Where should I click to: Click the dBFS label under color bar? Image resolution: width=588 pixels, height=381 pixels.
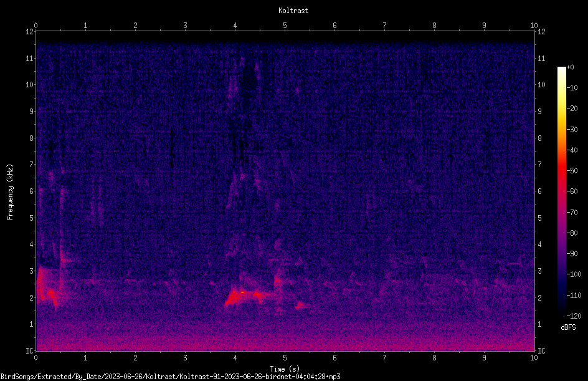click(568, 327)
